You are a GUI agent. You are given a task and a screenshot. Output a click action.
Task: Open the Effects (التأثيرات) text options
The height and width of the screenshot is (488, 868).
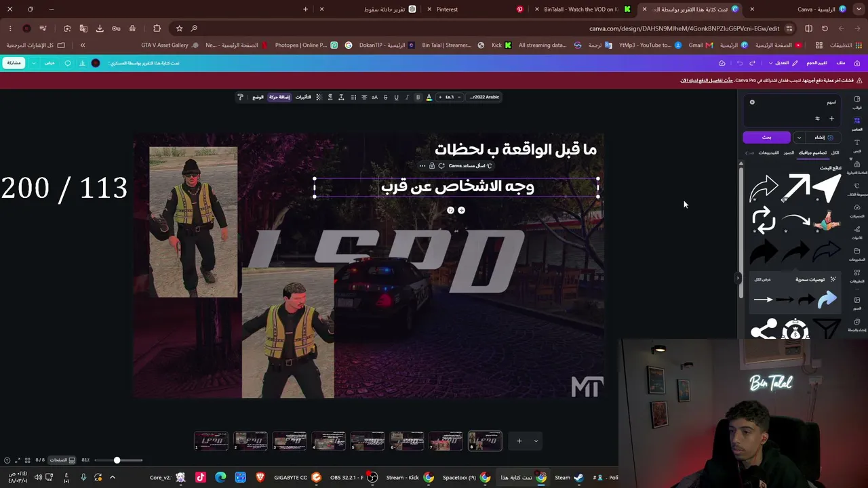point(303,97)
